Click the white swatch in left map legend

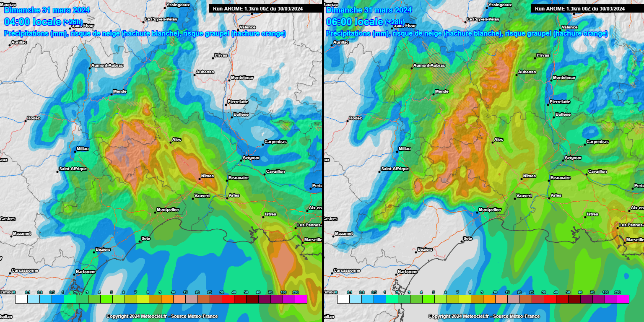point(21,299)
